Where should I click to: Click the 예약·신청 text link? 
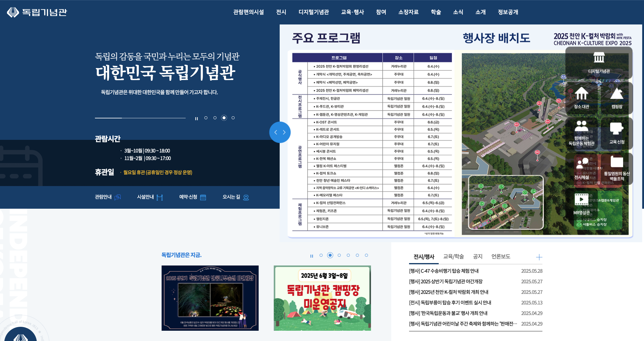pos(188,197)
